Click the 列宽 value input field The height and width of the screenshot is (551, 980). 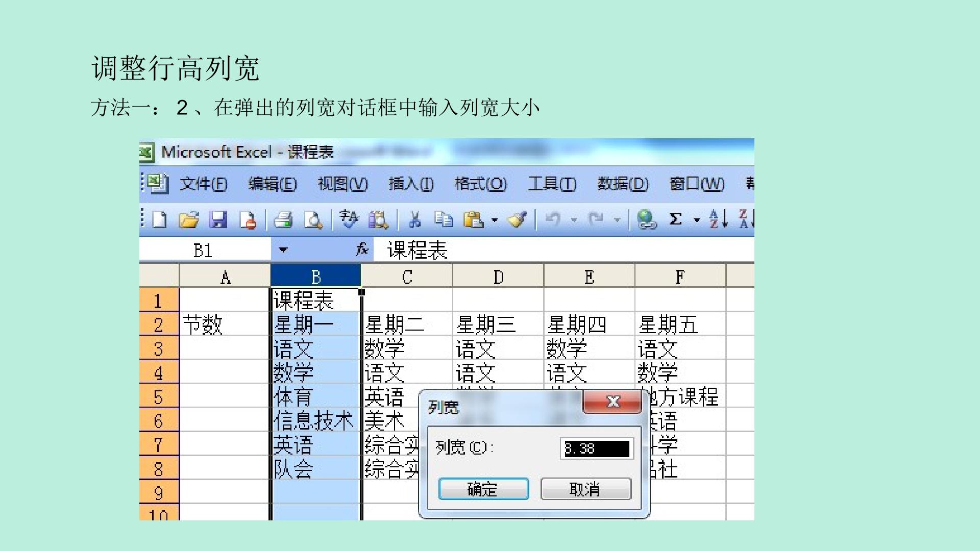click(597, 448)
